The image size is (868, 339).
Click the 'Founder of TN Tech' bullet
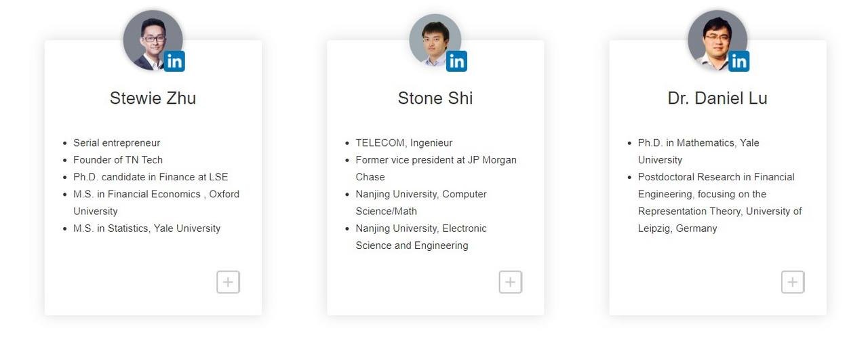pos(118,160)
